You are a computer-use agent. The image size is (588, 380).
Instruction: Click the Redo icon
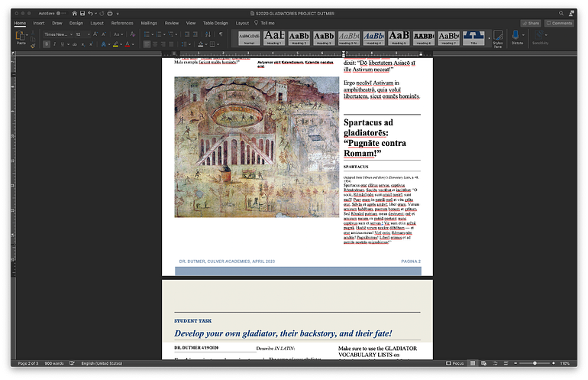pos(102,13)
